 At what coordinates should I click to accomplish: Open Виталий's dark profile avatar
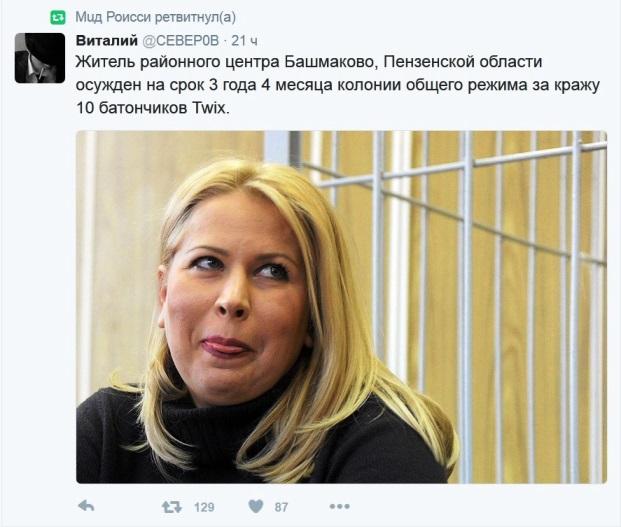[40, 58]
